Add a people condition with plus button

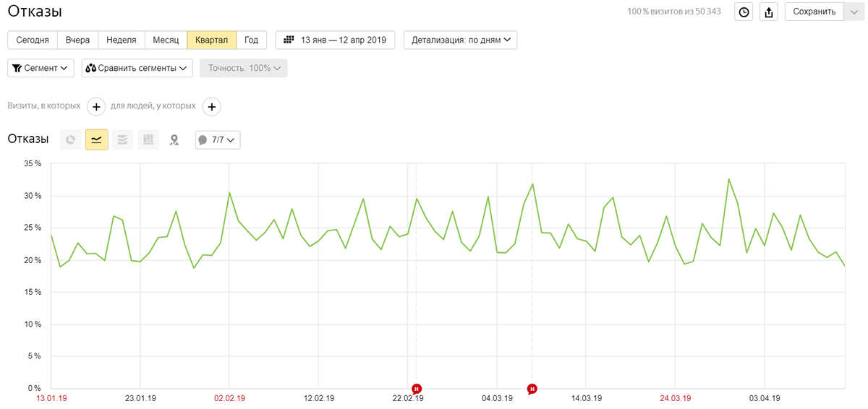pos(211,106)
